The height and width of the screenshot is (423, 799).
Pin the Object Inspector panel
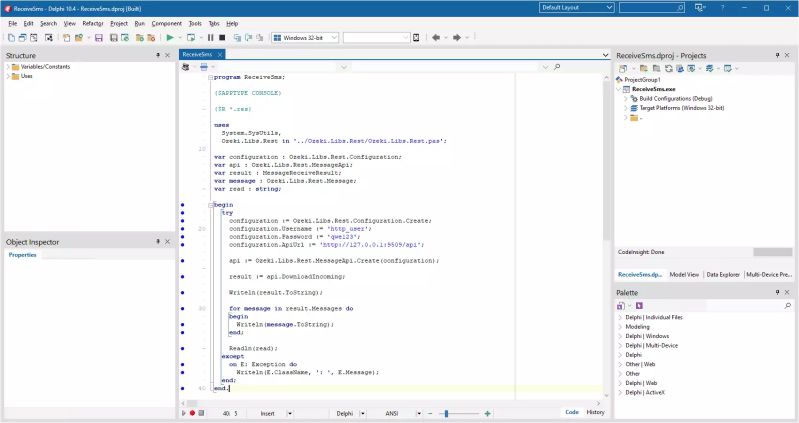[x=158, y=242]
